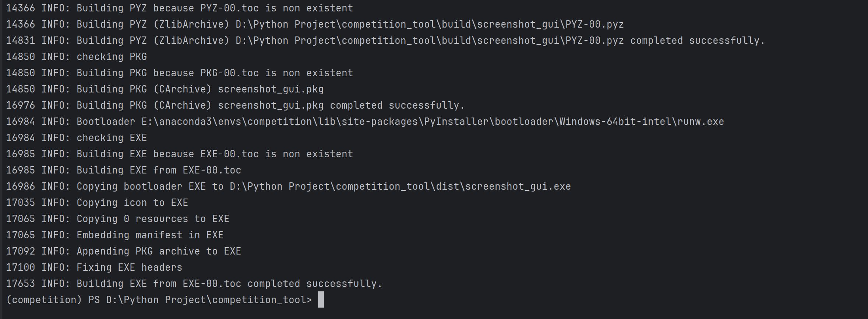Viewport: 868px width, 319px height.
Task: Click the "Copying icon to EXE" line
Action: click(132, 203)
